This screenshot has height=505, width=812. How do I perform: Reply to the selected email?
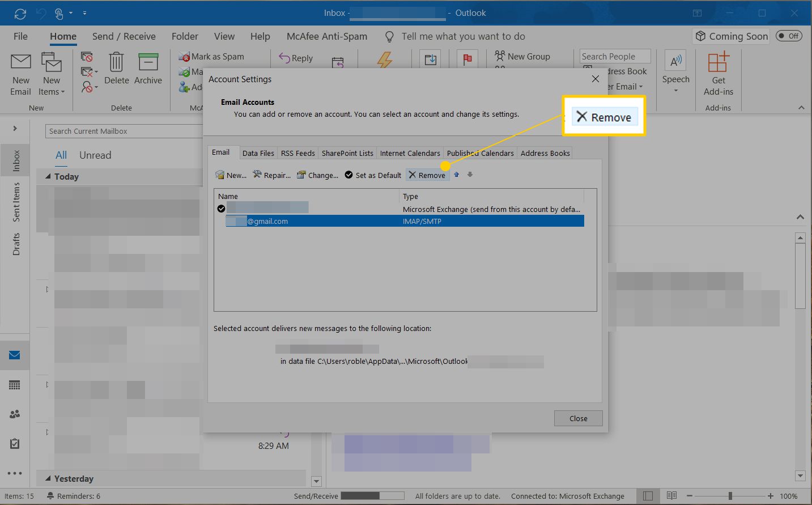pyautogui.click(x=296, y=58)
